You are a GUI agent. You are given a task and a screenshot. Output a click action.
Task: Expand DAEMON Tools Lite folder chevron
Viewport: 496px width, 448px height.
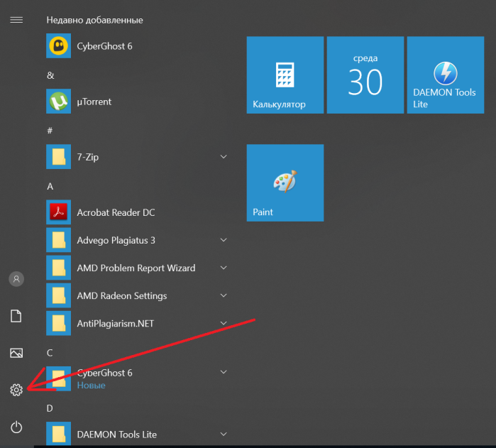click(x=224, y=434)
